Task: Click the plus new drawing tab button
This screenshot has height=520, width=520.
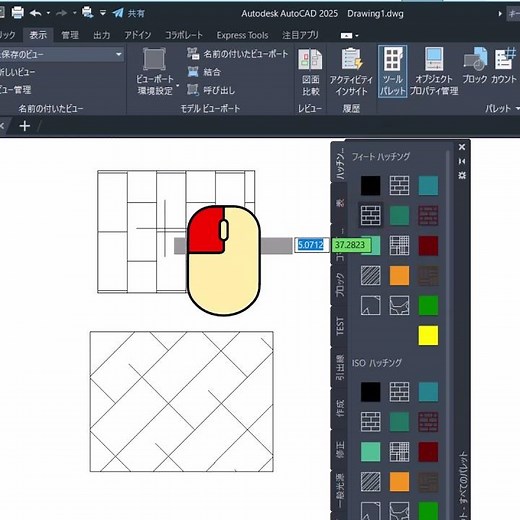Action: click(25, 126)
